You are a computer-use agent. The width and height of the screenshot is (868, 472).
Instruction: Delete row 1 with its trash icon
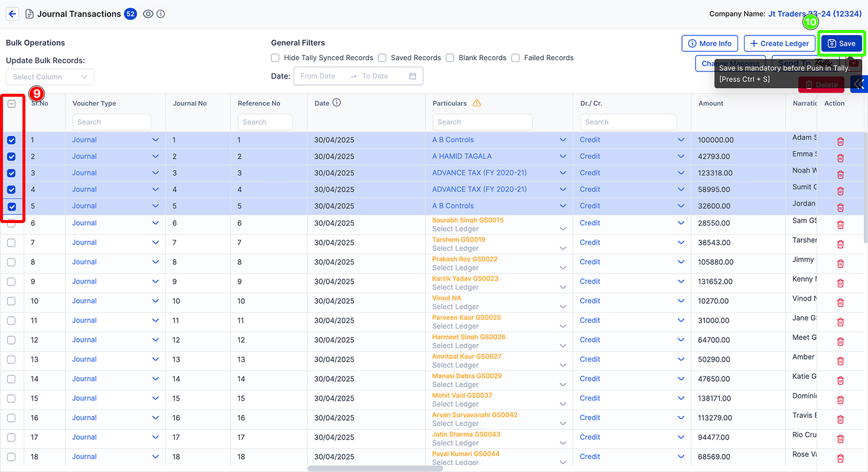point(840,142)
